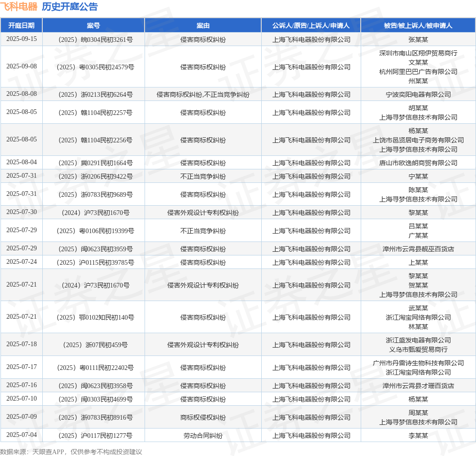476x456 pixels.
Task: Click defendant 杭州阿里巴巴广告有限公司
Action: pos(418,72)
